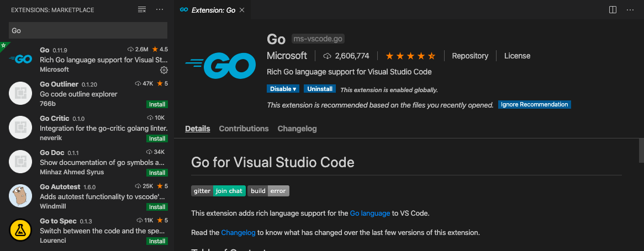Image resolution: width=644 pixels, height=251 pixels.
Task: Select Go Critic extension icon
Action: 20,127
